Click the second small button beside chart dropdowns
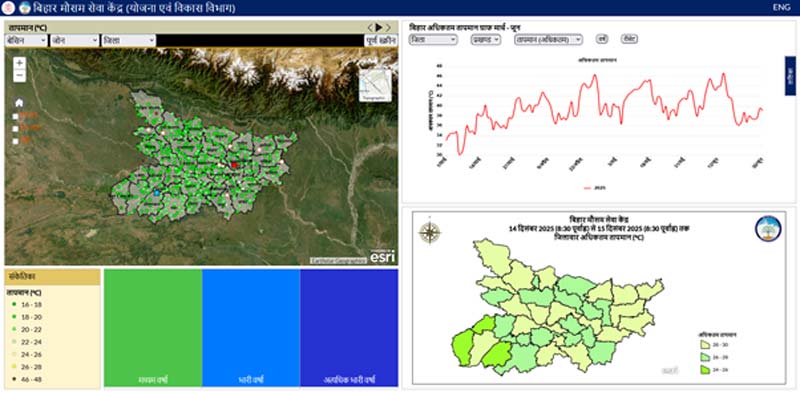Screen dimensions: 800x393 click(630, 39)
